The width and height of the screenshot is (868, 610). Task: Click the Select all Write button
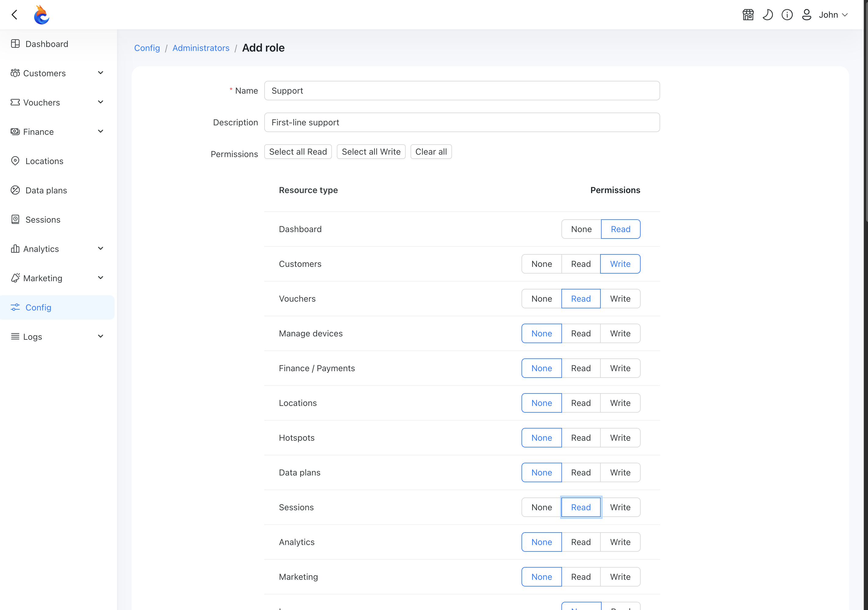click(371, 152)
